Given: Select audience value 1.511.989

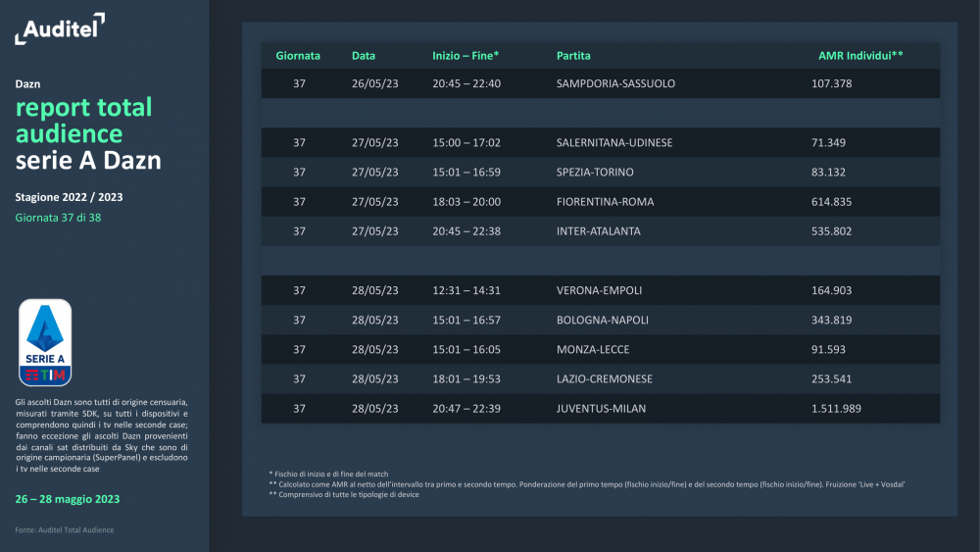Looking at the screenshot, I should tap(836, 409).
